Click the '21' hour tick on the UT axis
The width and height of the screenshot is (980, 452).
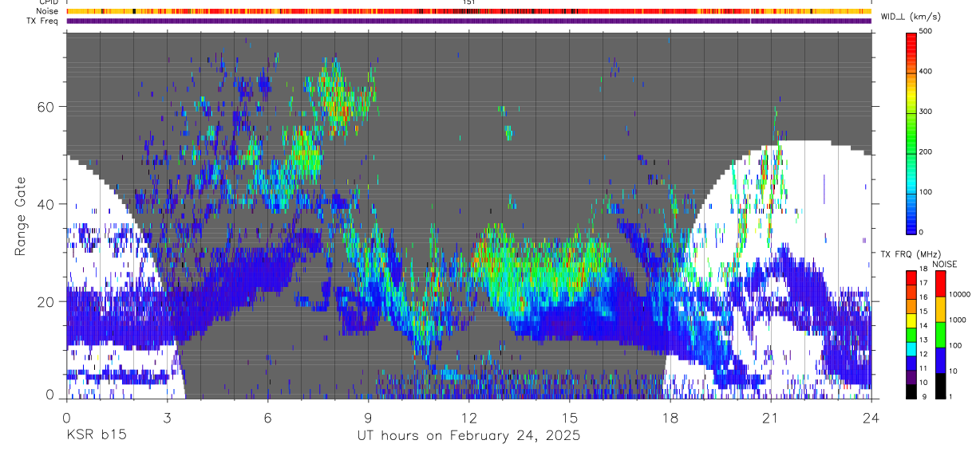pos(771,417)
